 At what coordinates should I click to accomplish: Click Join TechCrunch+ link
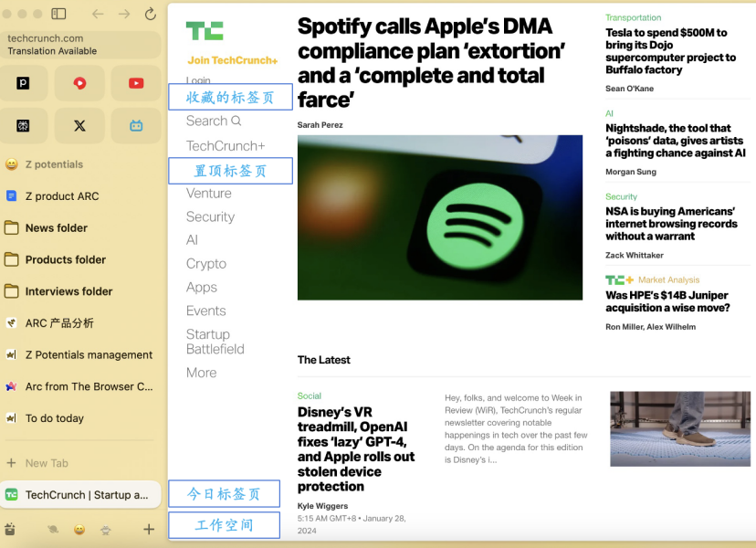233,60
